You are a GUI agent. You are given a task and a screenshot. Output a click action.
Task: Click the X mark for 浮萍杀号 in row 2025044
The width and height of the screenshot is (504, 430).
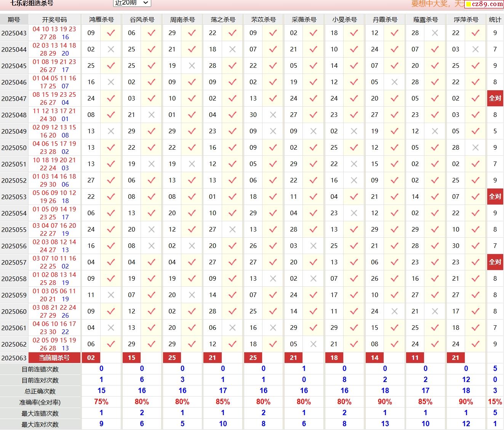(x=475, y=50)
